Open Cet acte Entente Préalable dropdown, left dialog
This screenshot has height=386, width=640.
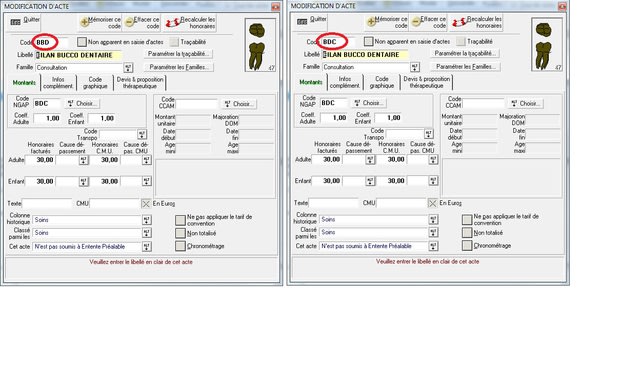pos(147,246)
